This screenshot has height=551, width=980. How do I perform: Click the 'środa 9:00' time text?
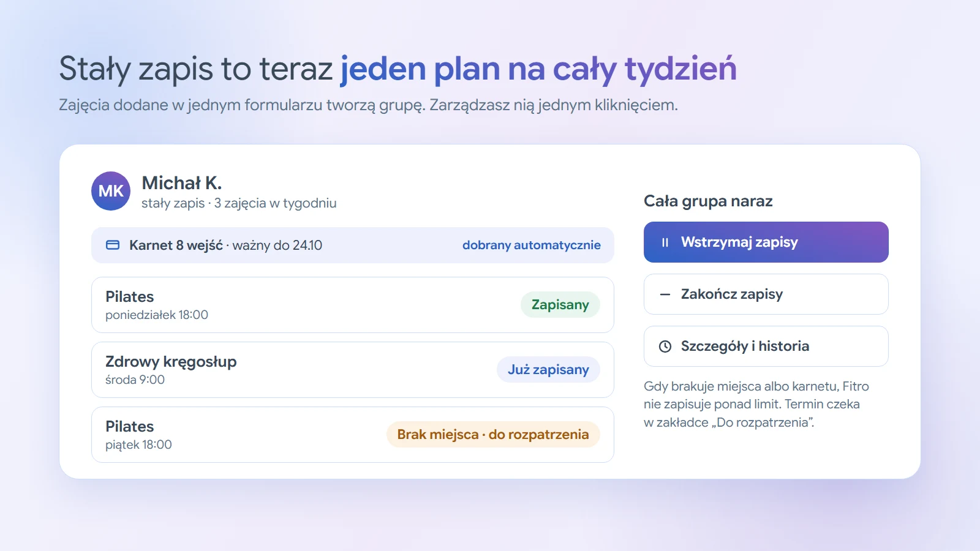coord(135,380)
